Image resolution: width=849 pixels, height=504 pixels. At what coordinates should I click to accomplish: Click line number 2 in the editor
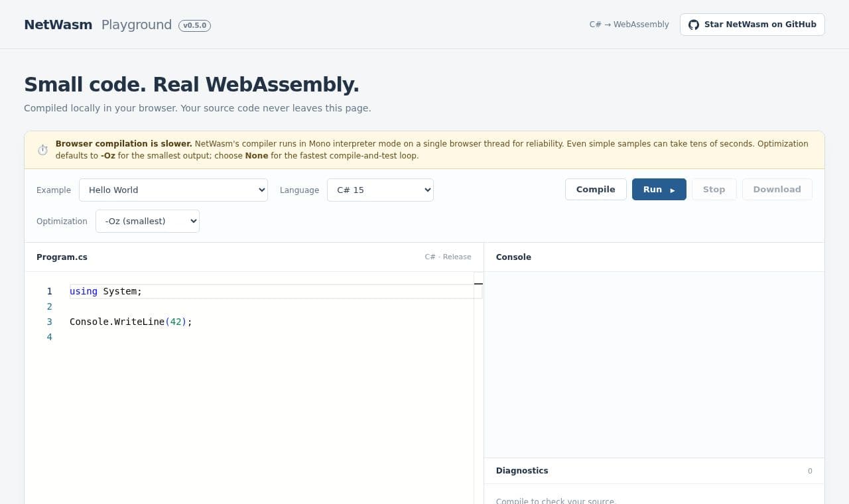pos(49,306)
